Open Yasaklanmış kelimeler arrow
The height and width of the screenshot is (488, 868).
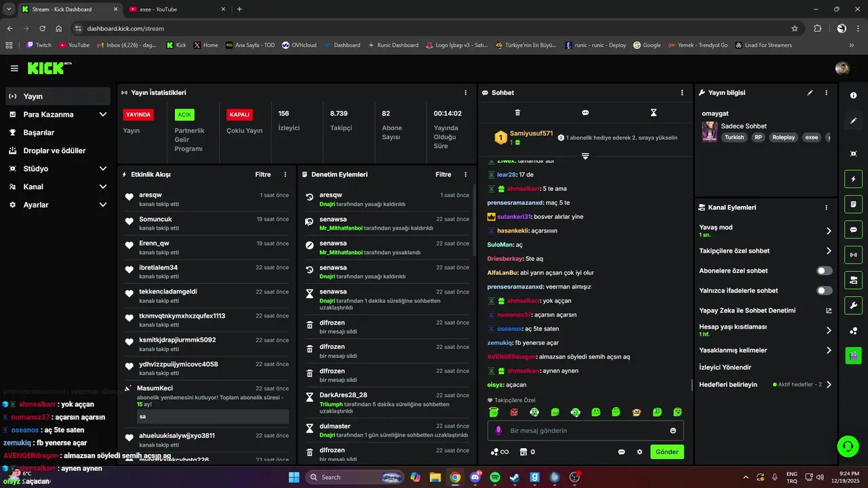(829, 350)
